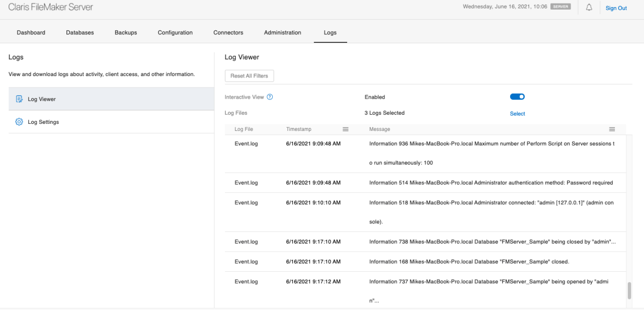Click the Timestamp column header label
The height and width of the screenshot is (310, 644).
tap(299, 129)
